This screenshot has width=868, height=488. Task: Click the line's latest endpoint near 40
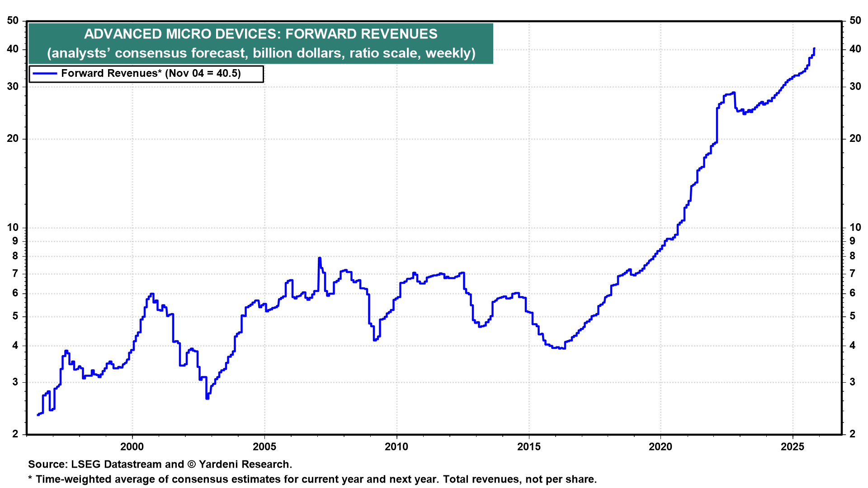click(x=814, y=49)
